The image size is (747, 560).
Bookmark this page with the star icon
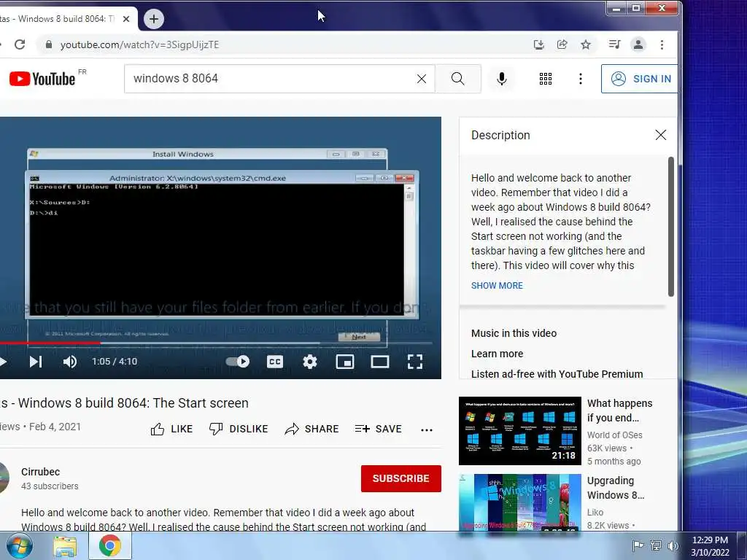pos(586,44)
